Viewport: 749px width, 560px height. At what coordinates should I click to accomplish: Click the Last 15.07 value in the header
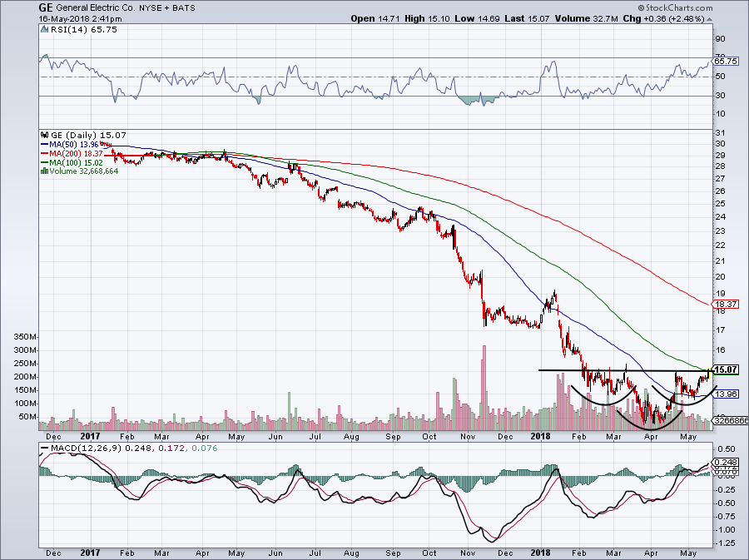click(x=527, y=18)
